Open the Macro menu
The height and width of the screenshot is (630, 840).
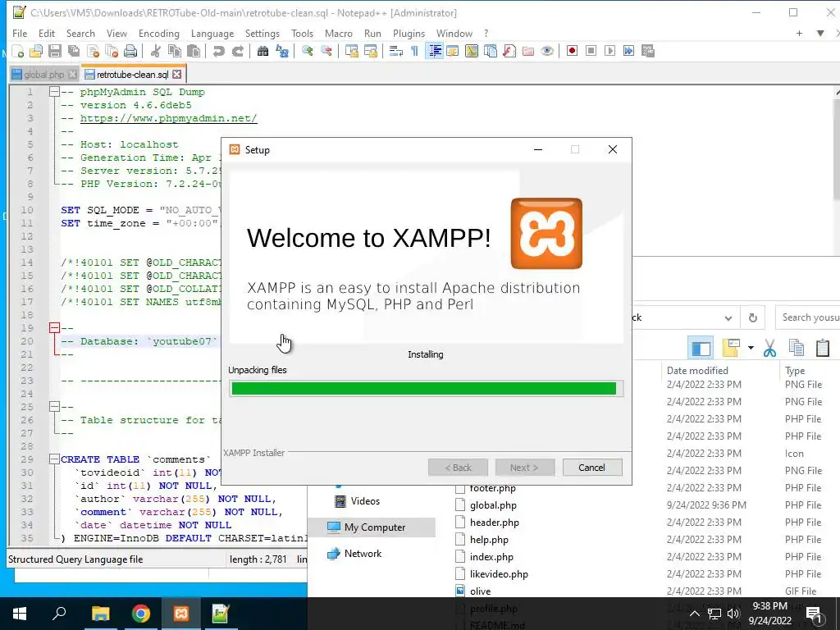339,33
